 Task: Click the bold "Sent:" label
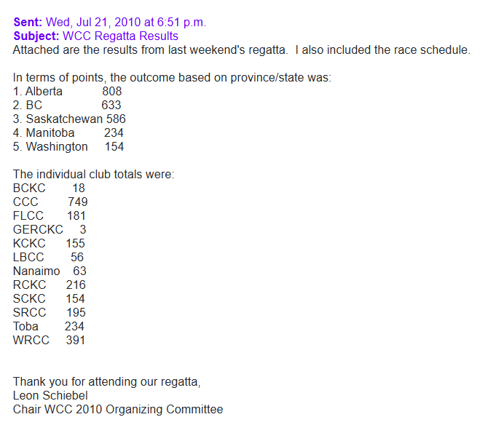pyautogui.click(x=28, y=23)
